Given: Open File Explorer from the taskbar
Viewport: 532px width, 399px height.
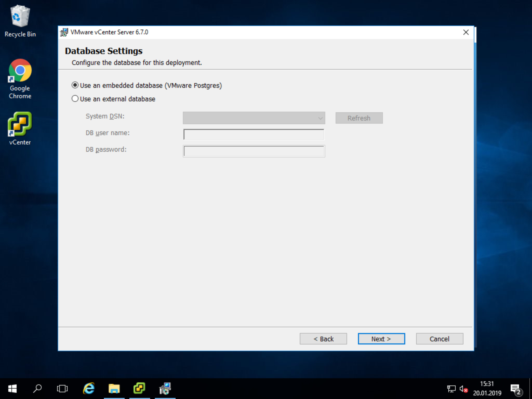Looking at the screenshot, I should [x=114, y=389].
